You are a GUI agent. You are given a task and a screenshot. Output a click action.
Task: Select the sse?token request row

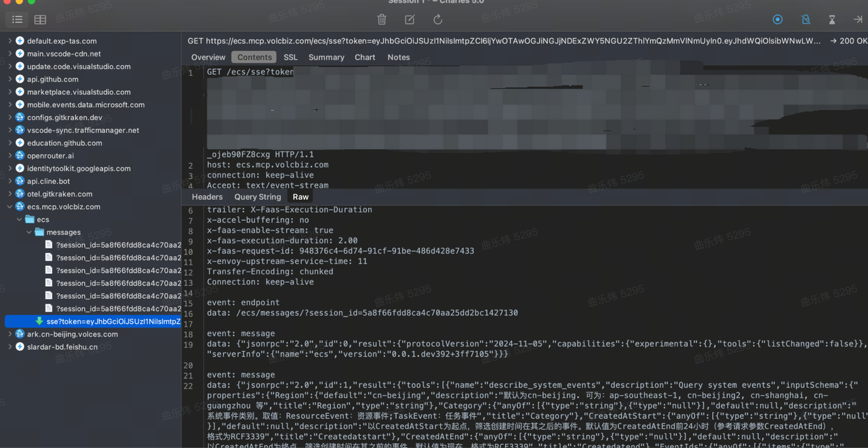93,321
